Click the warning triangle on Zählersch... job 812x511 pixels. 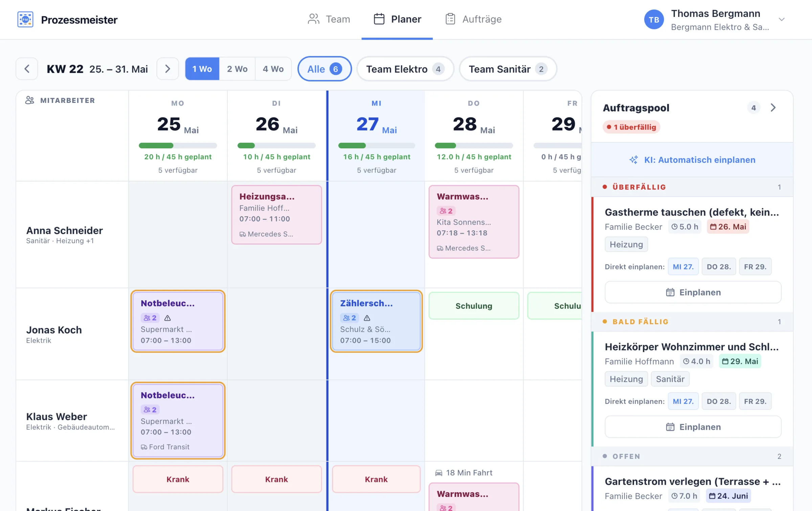pyautogui.click(x=367, y=318)
